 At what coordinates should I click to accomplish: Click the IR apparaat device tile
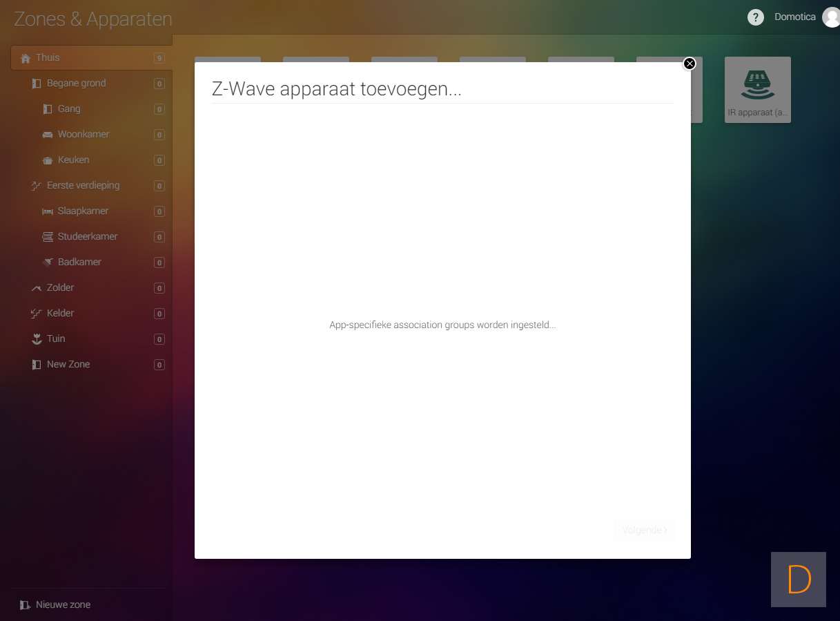[757, 90]
